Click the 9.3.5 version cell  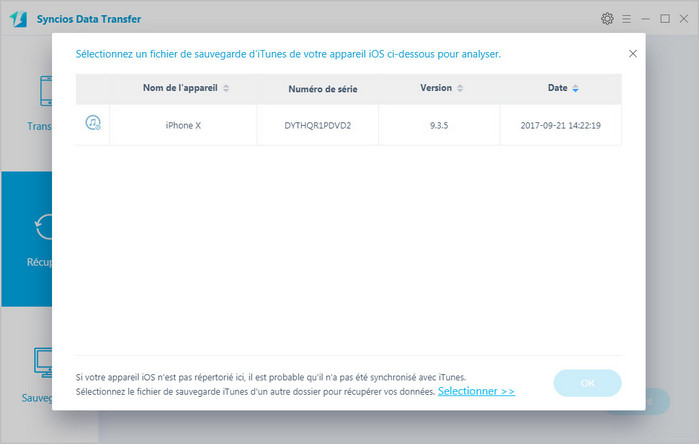pos(436,124)
